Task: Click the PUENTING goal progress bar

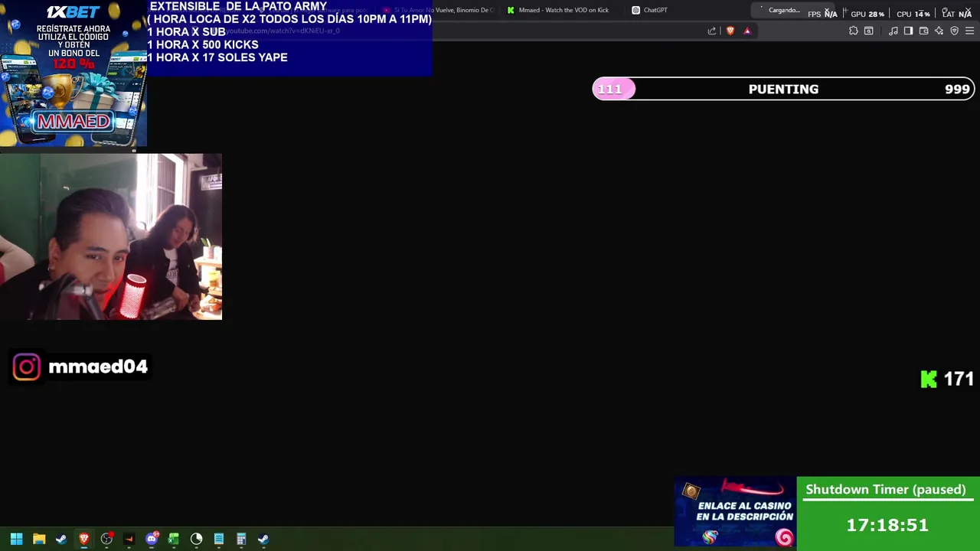Action: (783, 89)
